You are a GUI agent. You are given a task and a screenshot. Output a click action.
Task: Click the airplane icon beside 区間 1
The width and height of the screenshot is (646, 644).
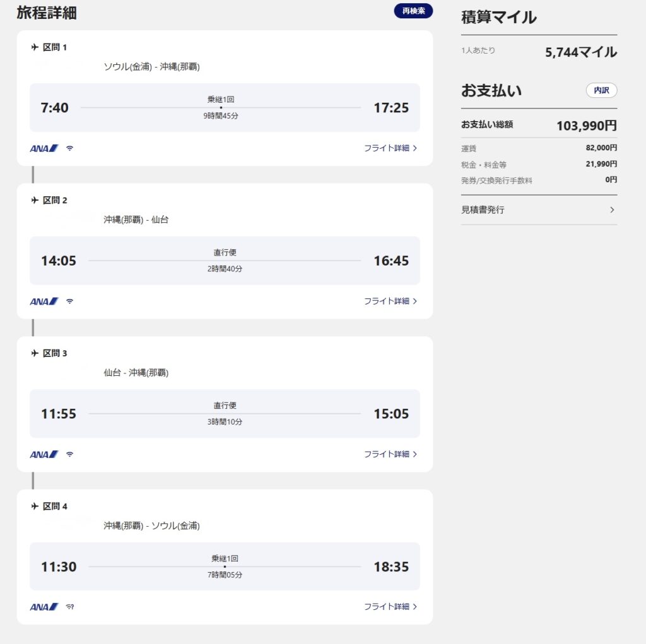tap(35, 47)
